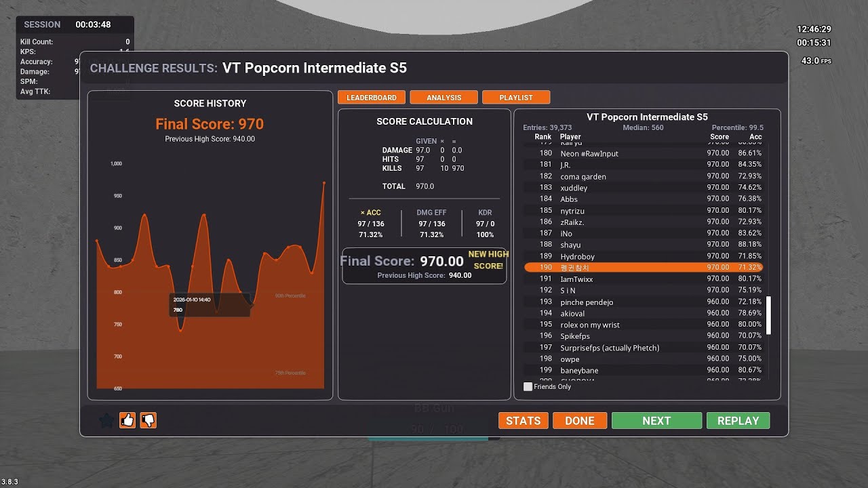Select player iNo

(644, 233)
